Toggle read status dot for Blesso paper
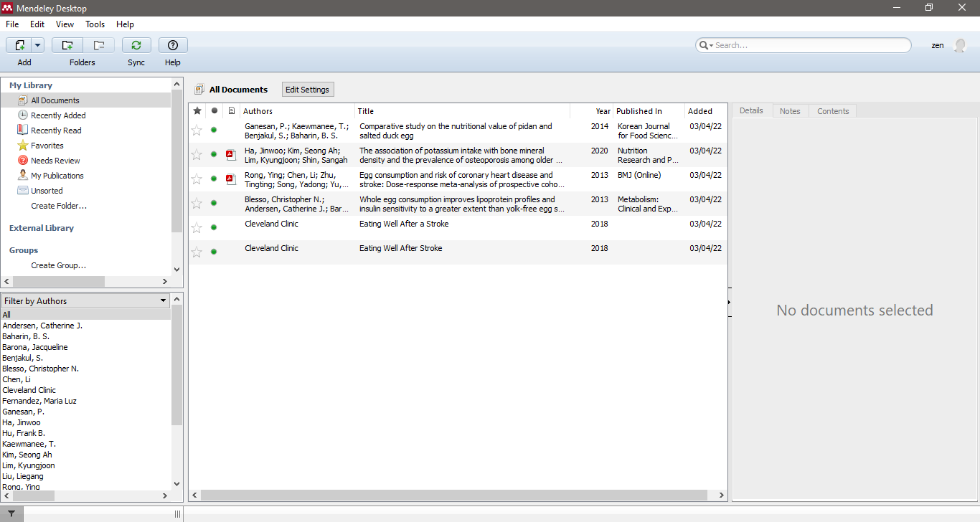 click(x=214, y=203)
